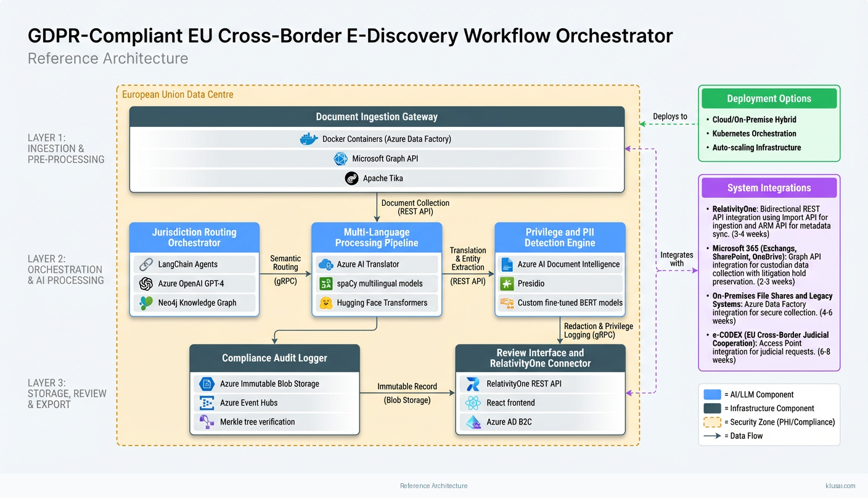Click the Docker whale icon

click(x=309, y=139)
